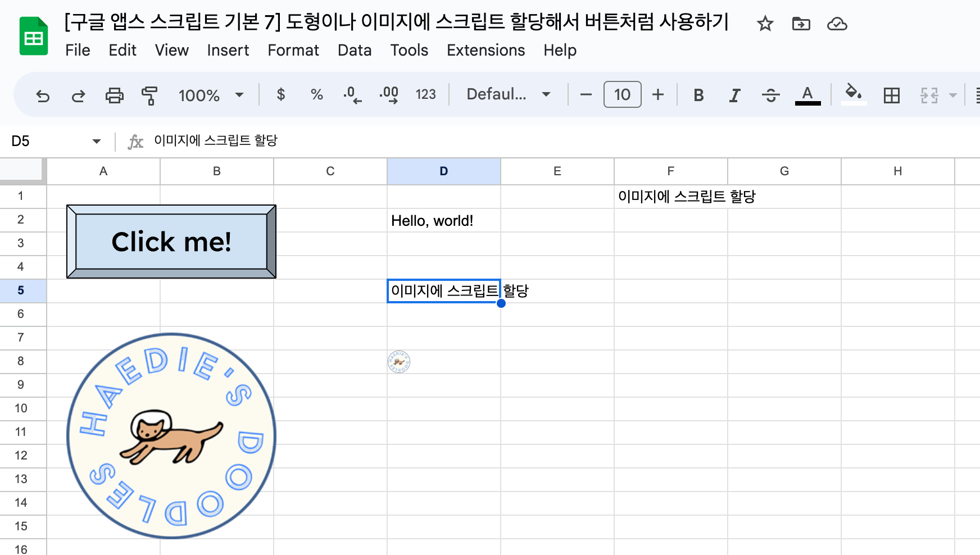Click the merge cells icon
The image size is (980, 555).
click(929, 95)
